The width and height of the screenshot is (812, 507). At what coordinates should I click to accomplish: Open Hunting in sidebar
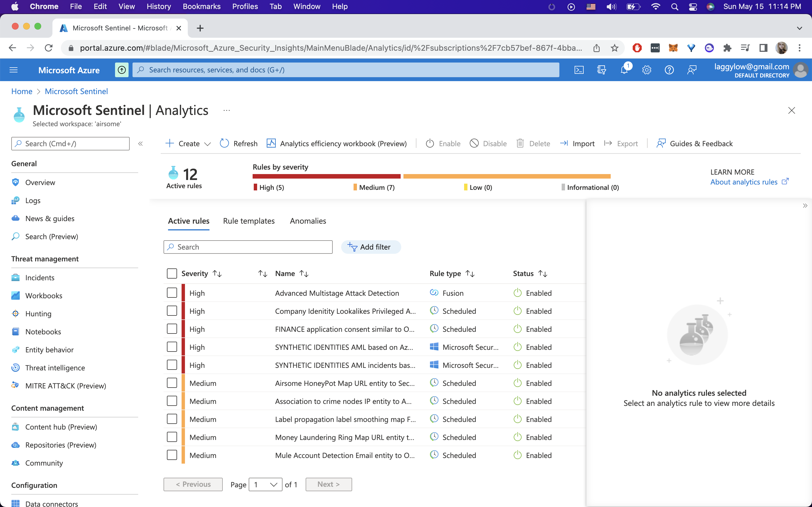pyautogui.click(x=38, y=313)
